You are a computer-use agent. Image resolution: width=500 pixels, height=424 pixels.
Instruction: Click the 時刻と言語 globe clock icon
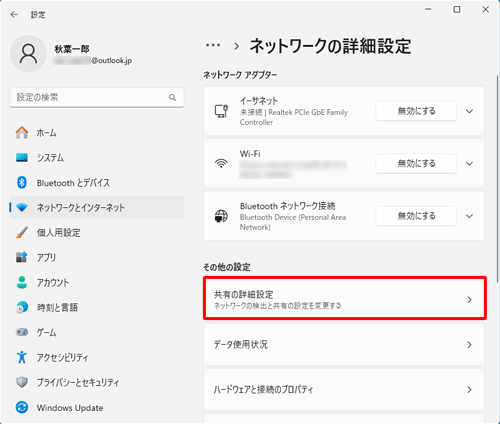pyautogui.click(x=22, y=307)
